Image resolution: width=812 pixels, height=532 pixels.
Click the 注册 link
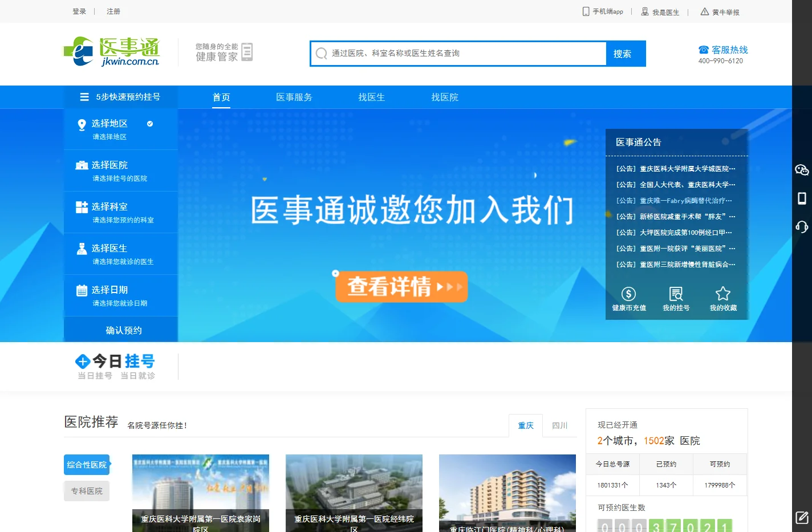click(x=113, y=11)
